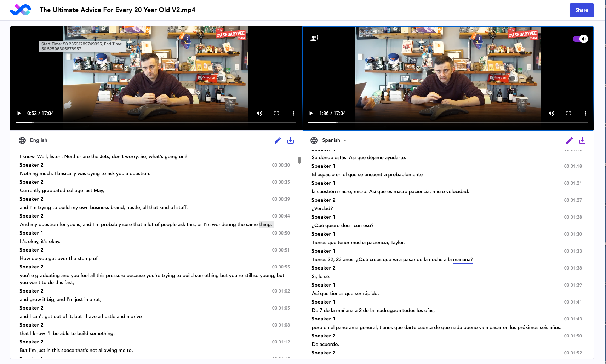Select 'El espacio en el que se encuentra probablemente'
Image resolution: width=606 pixels, height=364 pixels.
coord(367,174)
